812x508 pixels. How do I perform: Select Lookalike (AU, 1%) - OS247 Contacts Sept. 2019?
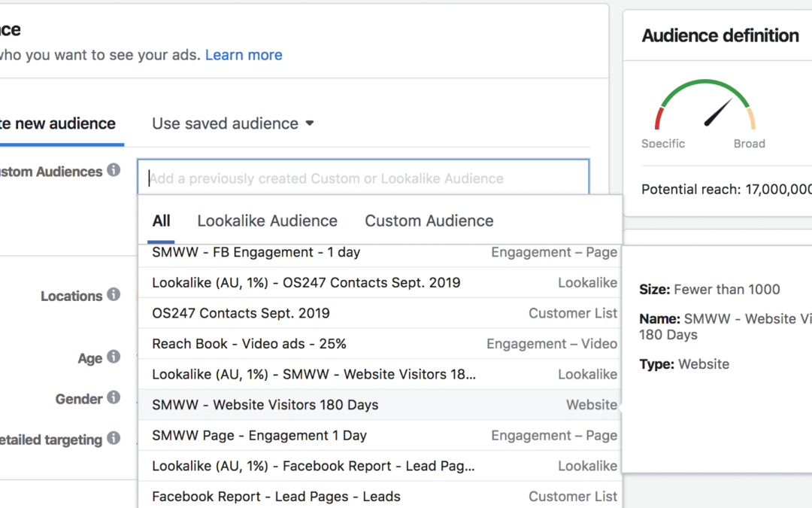click(380, 282)
